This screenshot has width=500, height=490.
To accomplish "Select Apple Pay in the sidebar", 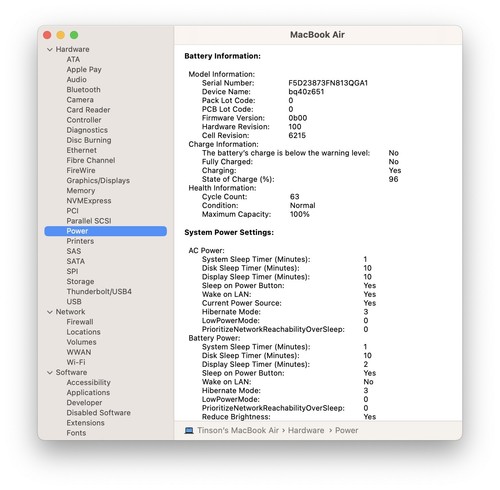I will click(84, 69).
